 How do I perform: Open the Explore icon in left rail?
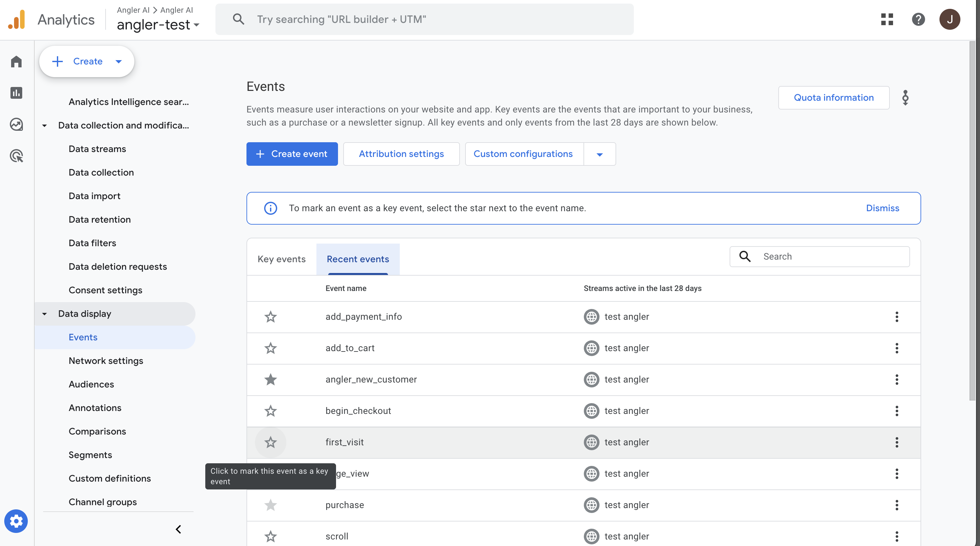point(16,124)
